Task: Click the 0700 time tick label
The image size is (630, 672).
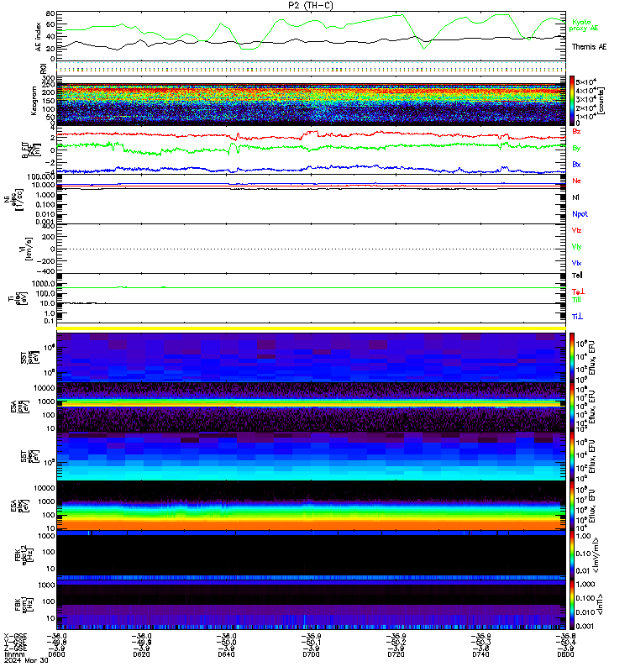Action: coord(311,654)
